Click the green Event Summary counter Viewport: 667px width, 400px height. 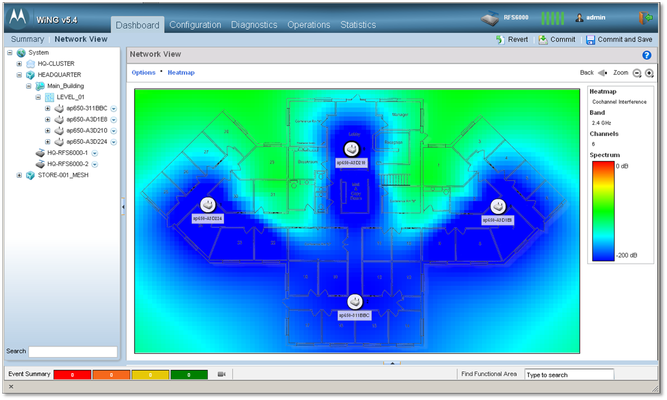(189, 374)
